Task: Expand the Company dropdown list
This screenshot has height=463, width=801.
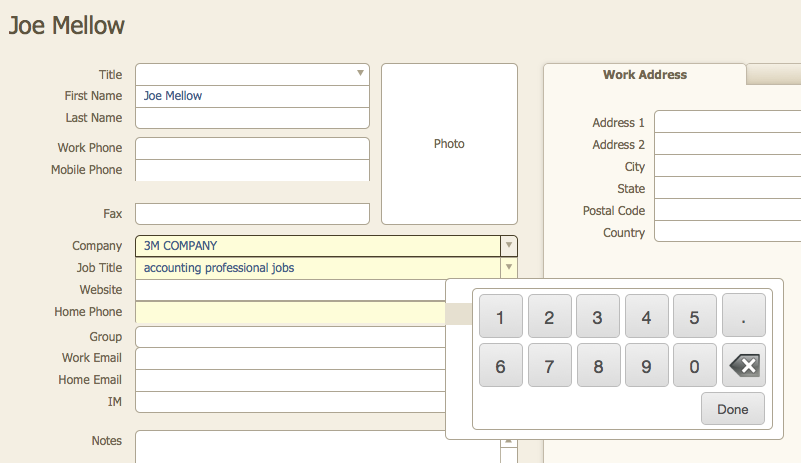Action: pos(508,246)
